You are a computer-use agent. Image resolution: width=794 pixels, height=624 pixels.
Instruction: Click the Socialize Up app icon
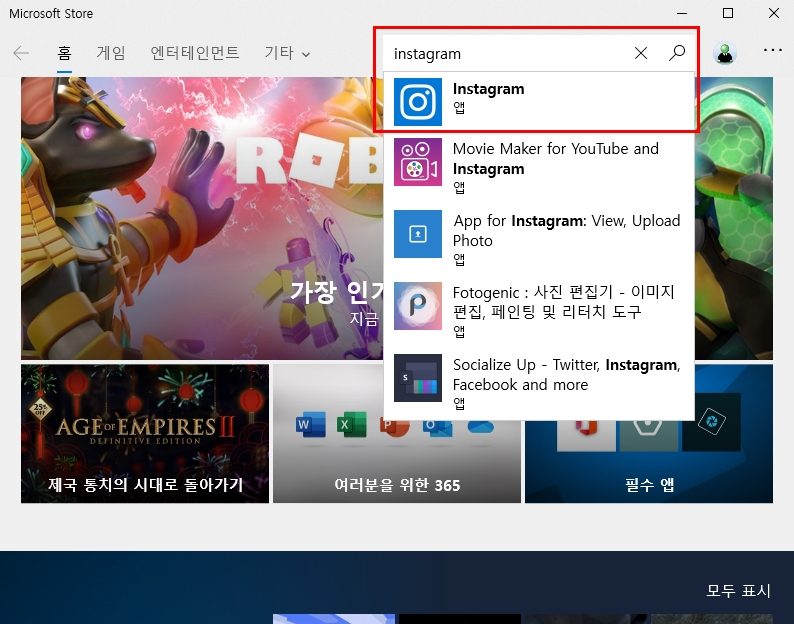pos(418,378)
